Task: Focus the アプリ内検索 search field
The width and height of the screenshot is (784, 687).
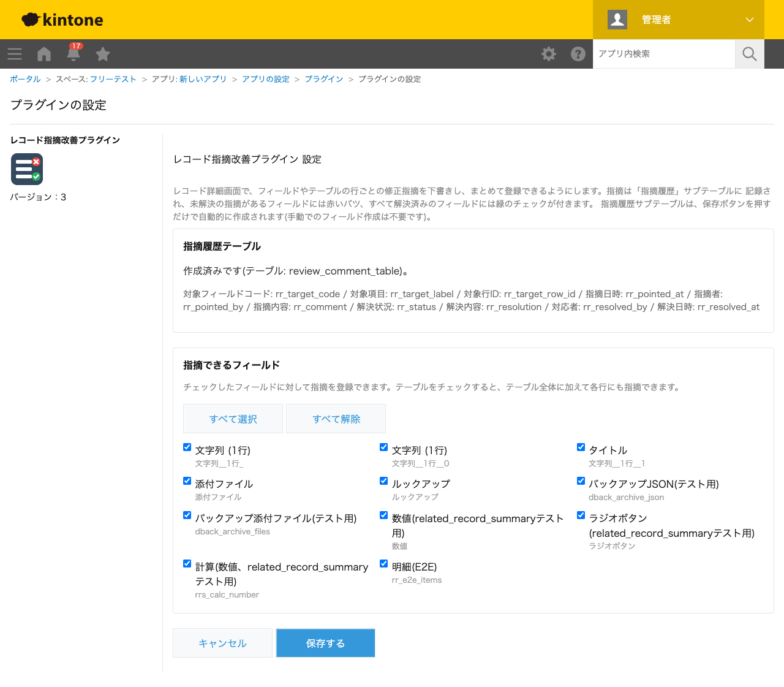Action: click(x=664, y=54)
